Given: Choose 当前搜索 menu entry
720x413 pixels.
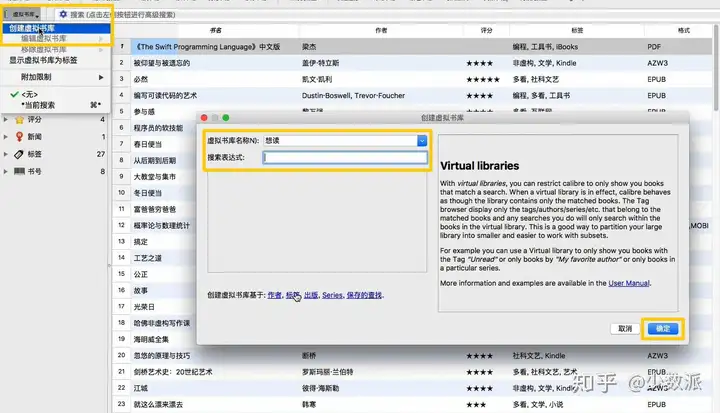Looking at the screenshot, I should coord(56,105).
